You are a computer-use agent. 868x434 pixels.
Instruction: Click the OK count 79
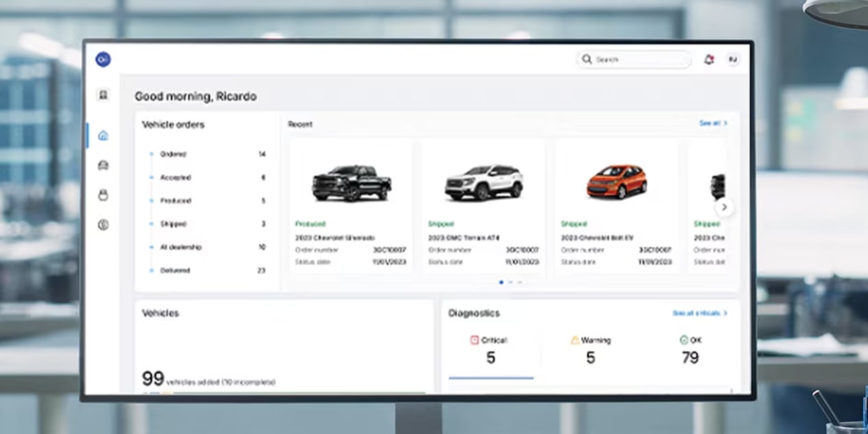(690, 357)
